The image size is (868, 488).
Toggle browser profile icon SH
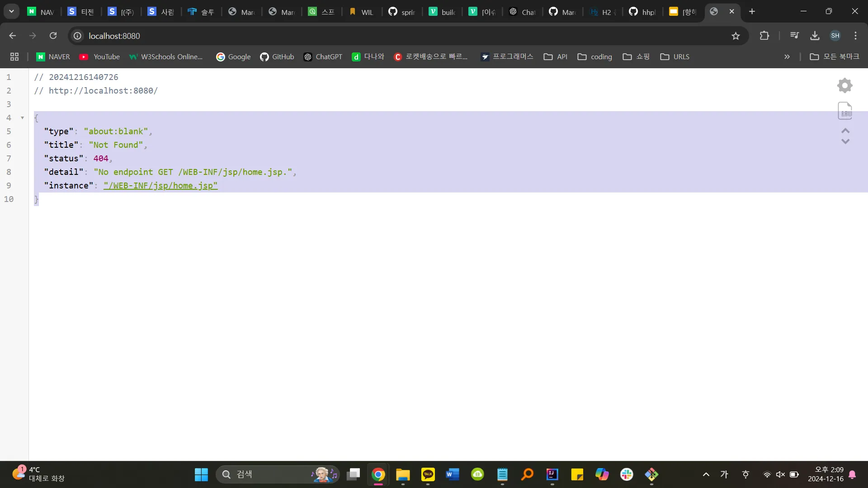835,36
